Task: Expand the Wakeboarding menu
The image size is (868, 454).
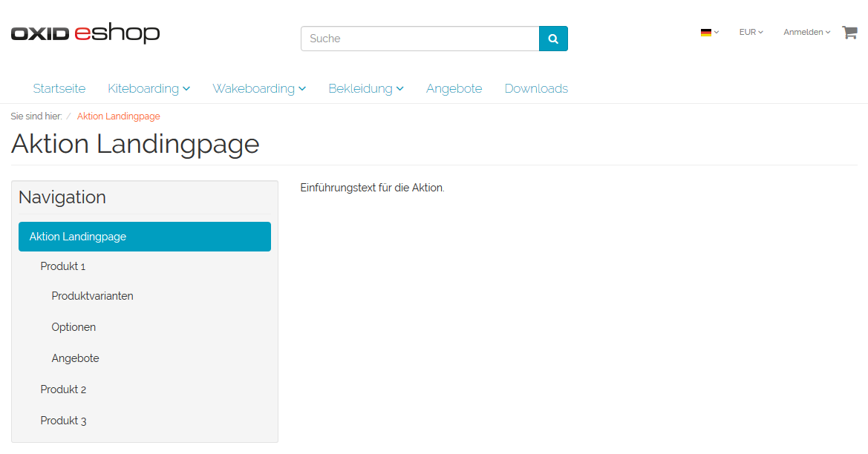Action: point(259,88)
